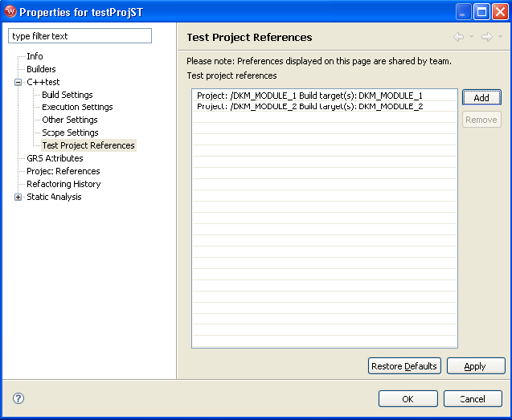Click the forward navigation arrow icon
The image size is (512, 420).
point(487,37)
